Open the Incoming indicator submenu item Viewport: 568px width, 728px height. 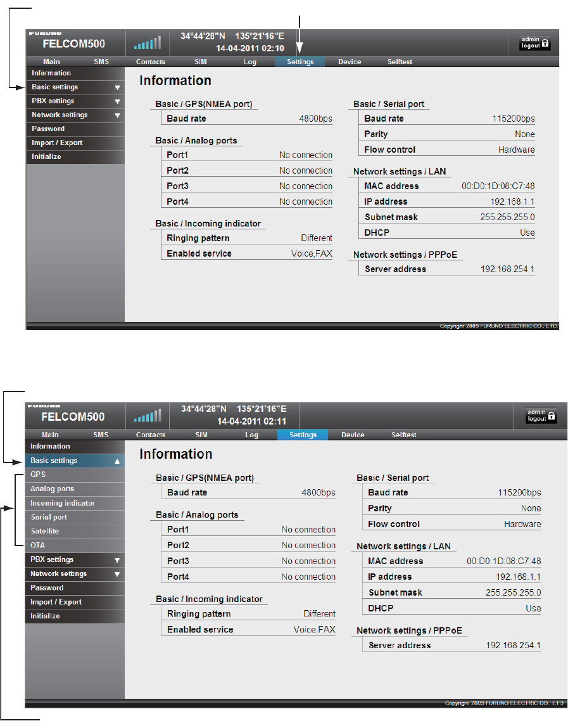pyautogui.click(x=75, y=503)
